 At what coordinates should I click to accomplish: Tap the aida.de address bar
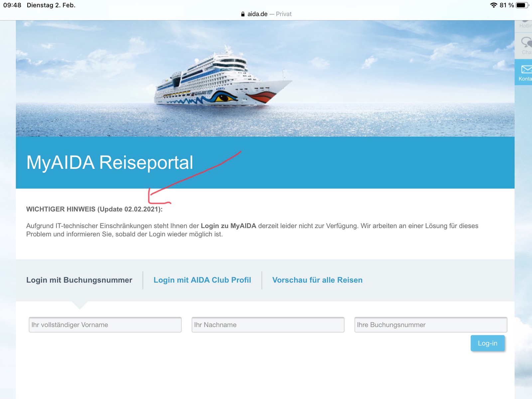(266, 14)
